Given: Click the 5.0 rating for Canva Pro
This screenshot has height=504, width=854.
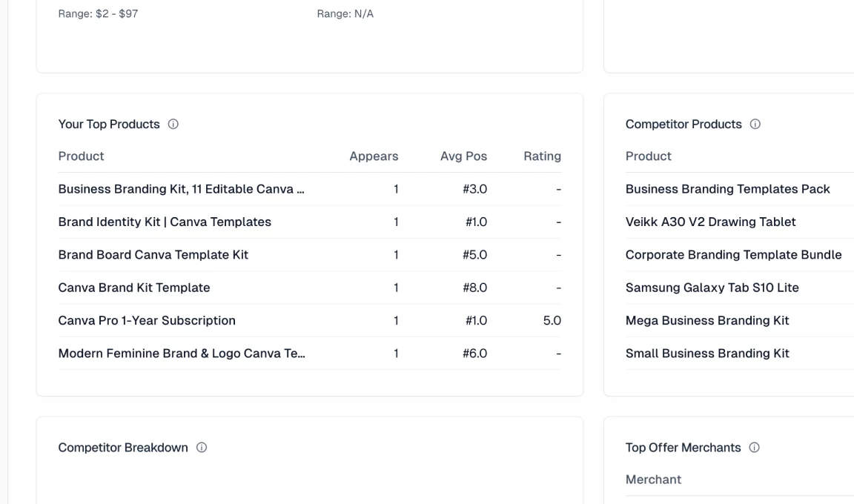Looking at the screenshot, I should pyautogui.click(x=554, y=320).
